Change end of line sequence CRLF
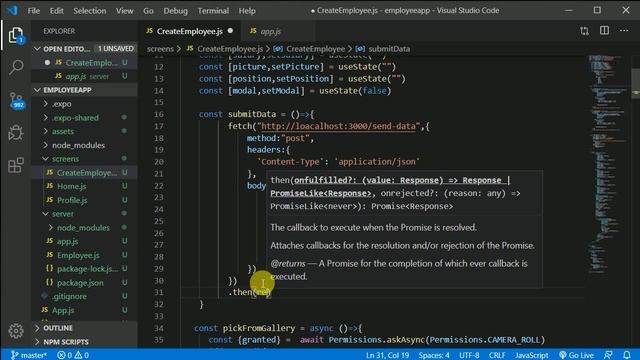The image size is (640, 360). pyautogui.click(x=497, y=355)
